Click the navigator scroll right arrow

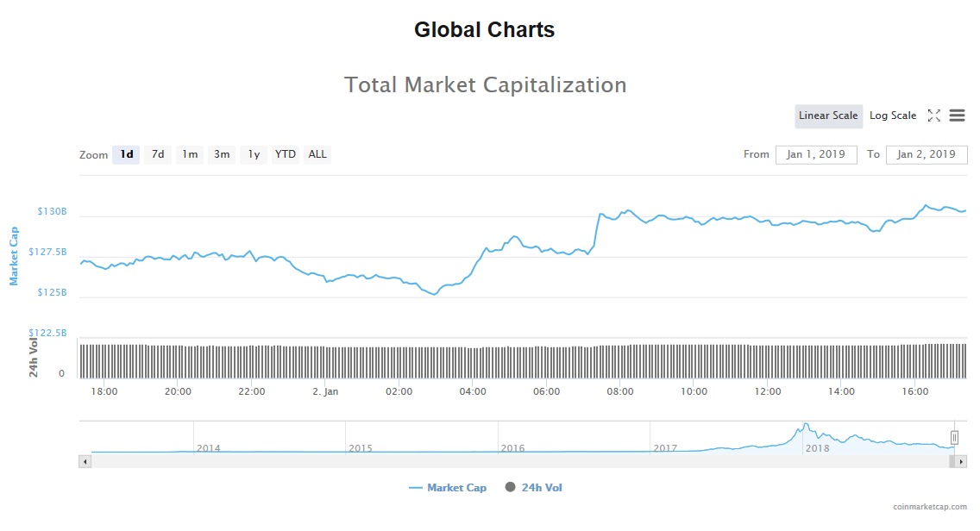961,461
